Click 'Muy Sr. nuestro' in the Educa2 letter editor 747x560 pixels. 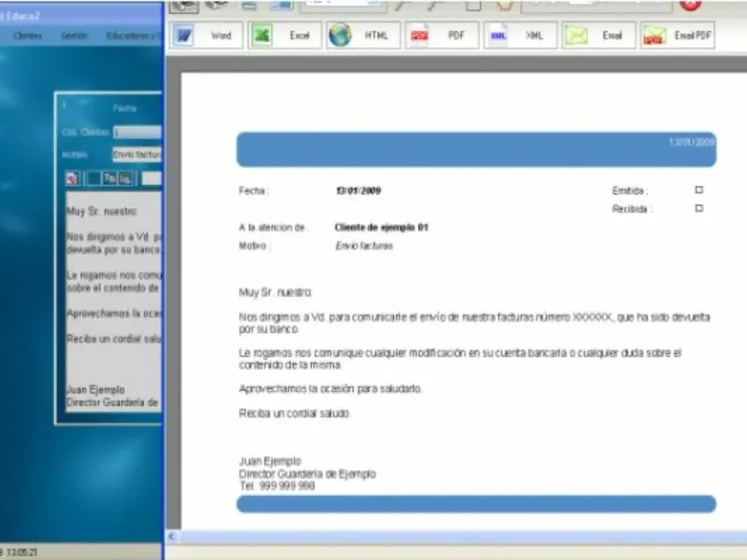102,212
